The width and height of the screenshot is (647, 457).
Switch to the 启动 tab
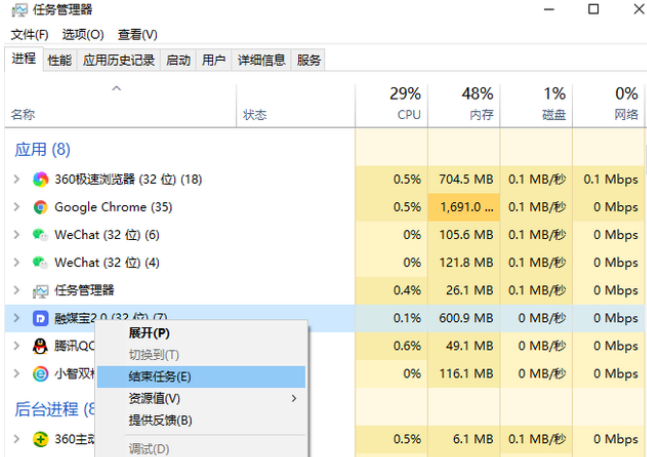[x=178, y=60]
